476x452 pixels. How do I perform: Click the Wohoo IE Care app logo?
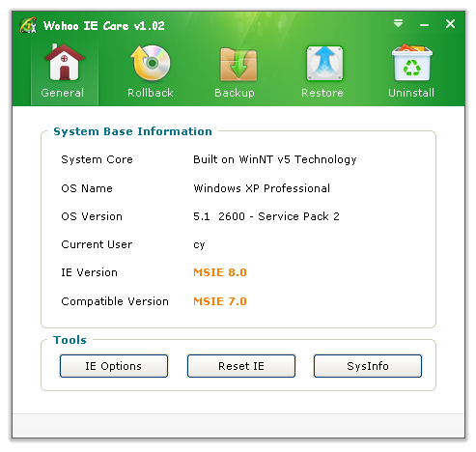coord(28,25)
